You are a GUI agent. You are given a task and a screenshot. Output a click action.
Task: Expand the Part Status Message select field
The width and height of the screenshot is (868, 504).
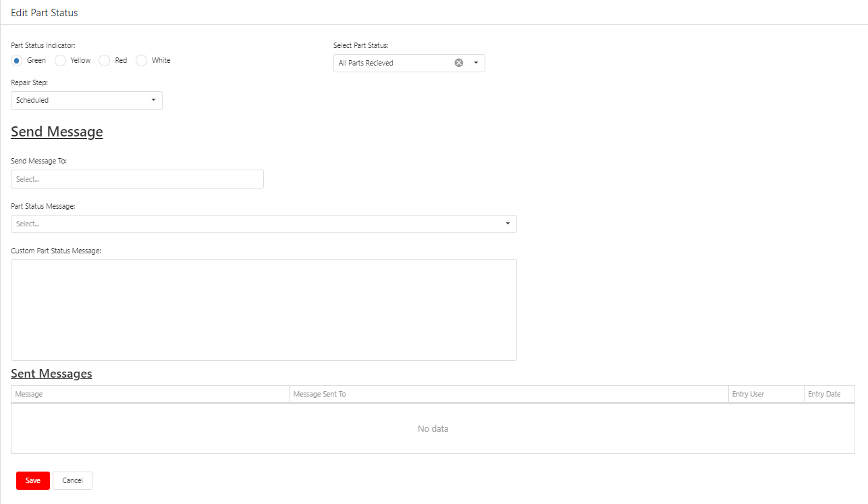pyautogui.click(x=256, y=224)
